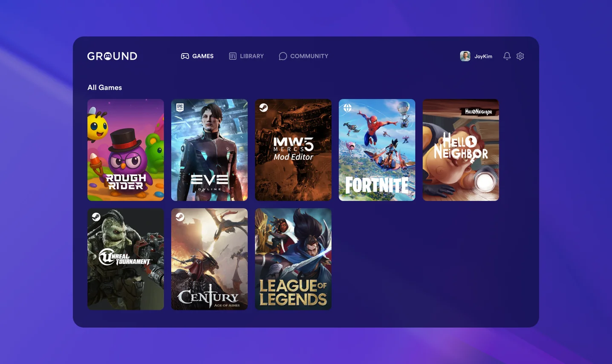Click the gamepad icon beside GAMES
612x364 pixels.
pos(185,56)
